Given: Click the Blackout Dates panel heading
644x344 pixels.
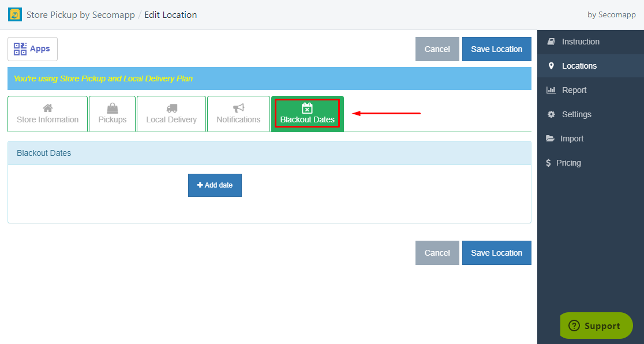Looking at the screenshot, I should click(44, 153).
